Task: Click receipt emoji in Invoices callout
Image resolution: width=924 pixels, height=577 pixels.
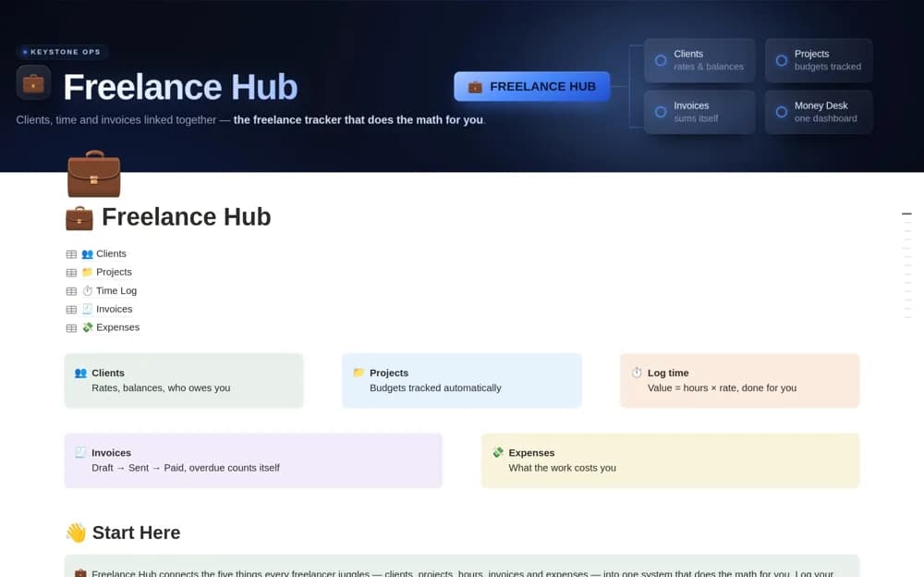Action: pyautogui.click(x=80, y=452)
